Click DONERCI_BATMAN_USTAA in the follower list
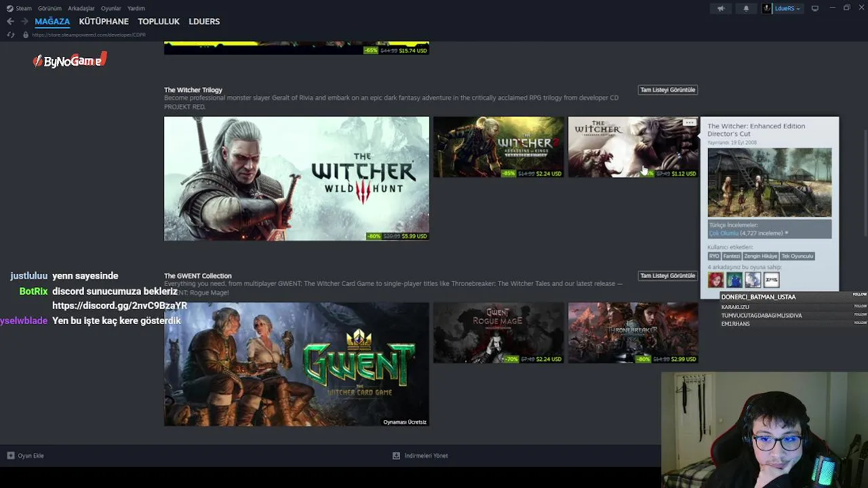Viewport: 868px width, 488px height. [x=758, y=297]
